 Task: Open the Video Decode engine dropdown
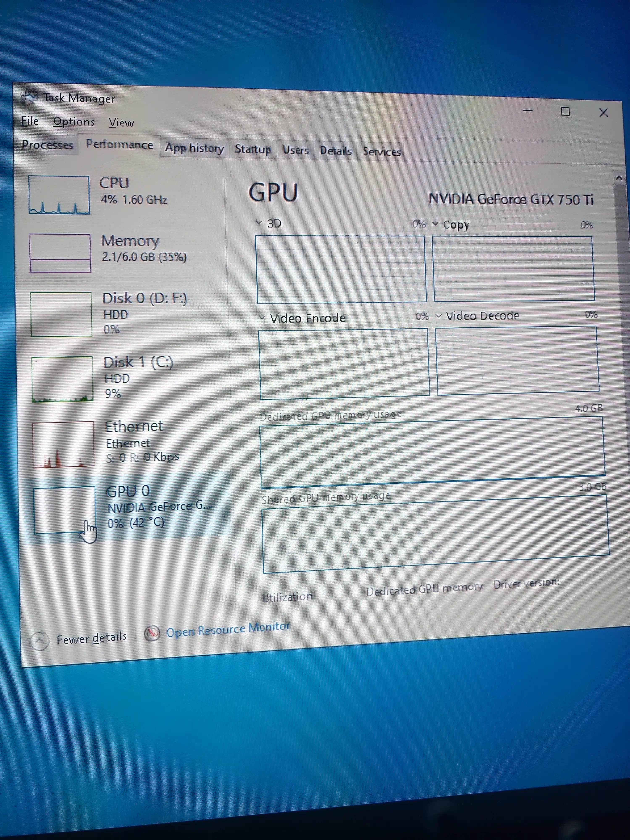coord(439,316)
